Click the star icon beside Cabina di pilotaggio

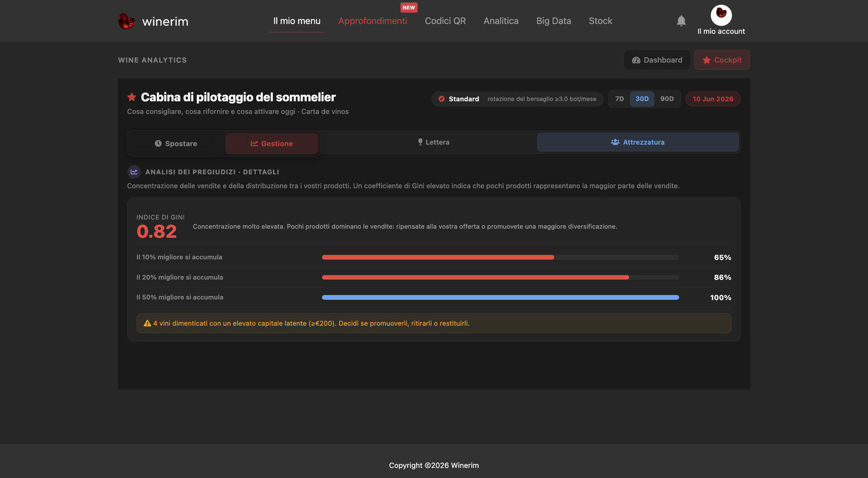132,97
